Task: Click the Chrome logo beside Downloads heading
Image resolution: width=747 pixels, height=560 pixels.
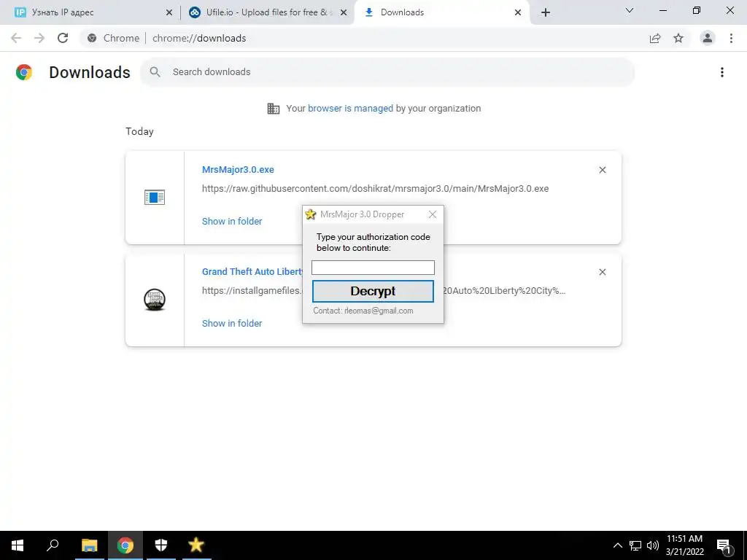Action: (x=24, y=72)
